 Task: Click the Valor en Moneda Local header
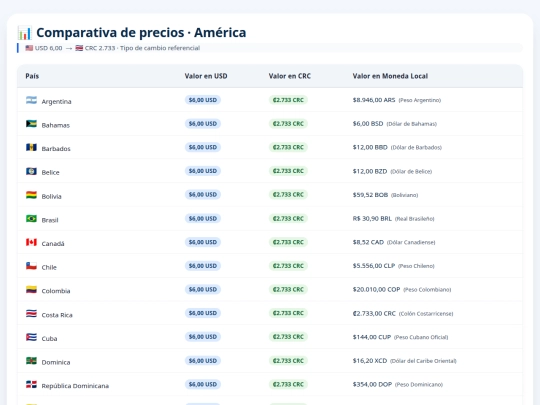click(390, 76)
